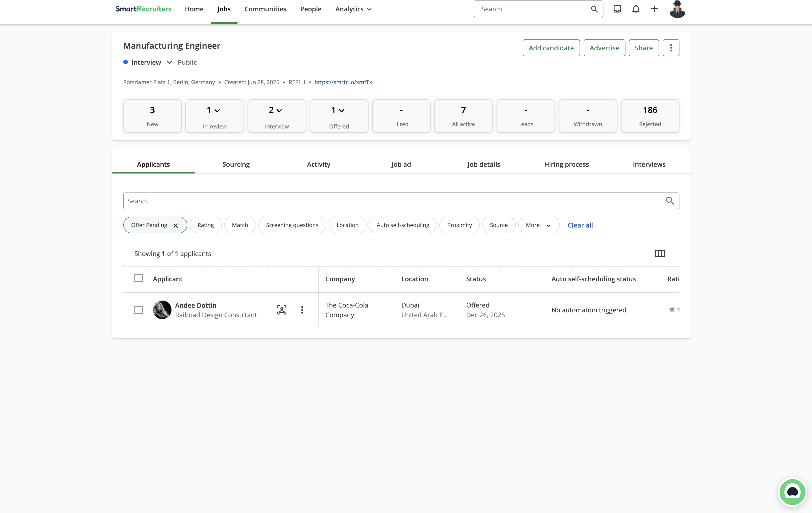Expand the Offered stage card
The height and width of the screenshot is (513, 812).
coord(339,116)
